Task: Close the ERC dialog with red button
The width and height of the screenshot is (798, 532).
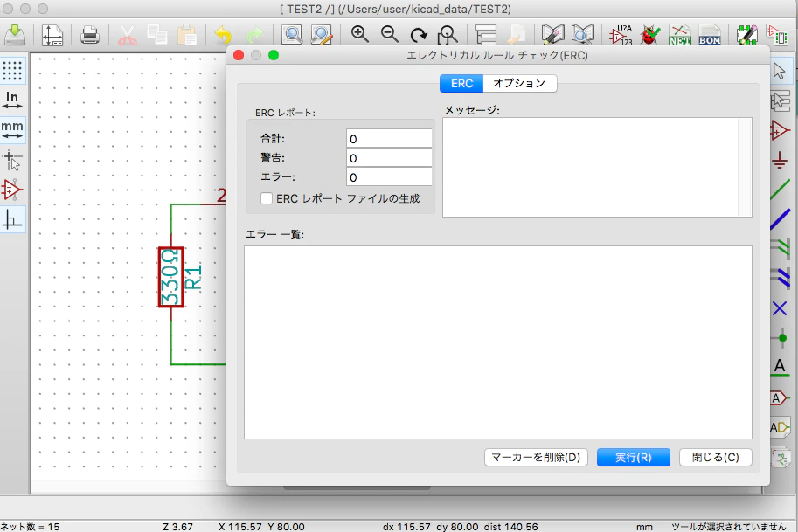Action: click(x=239, y=55)
